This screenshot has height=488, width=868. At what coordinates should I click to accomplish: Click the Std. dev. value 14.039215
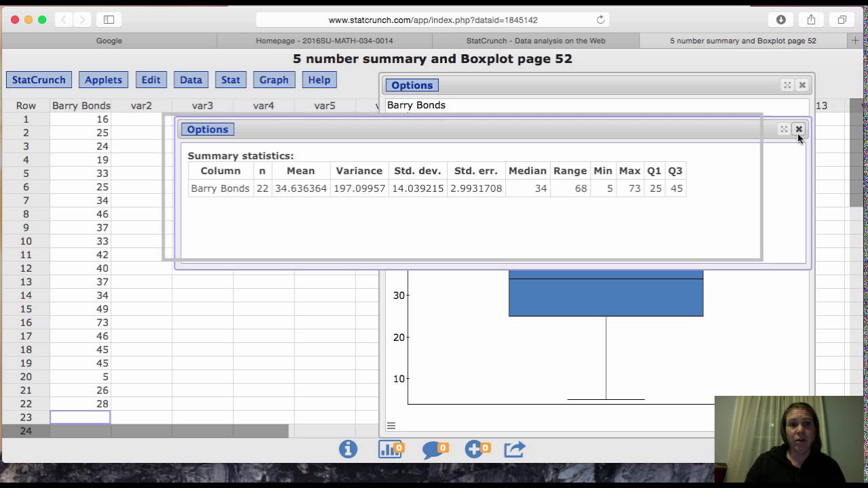(x=417, y=188)
